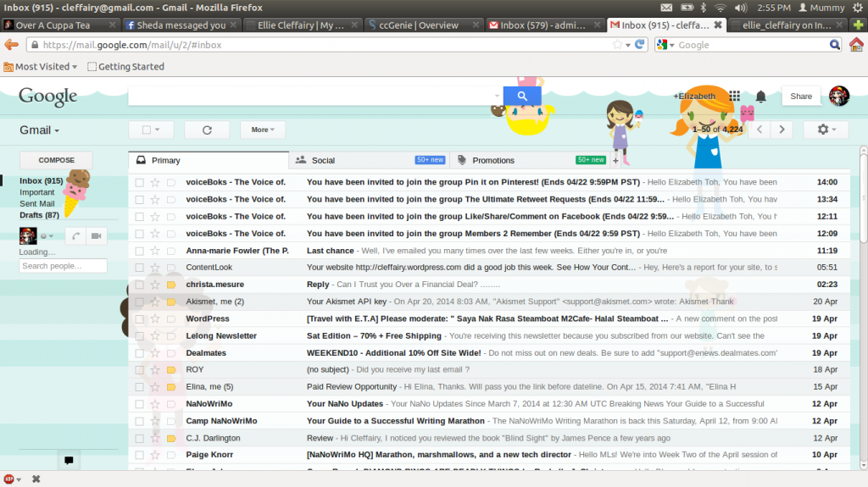The height and width of the screenshot is (487, 868).
Task: Expand the select-all dropdown arrow
Action: coord(157,130)
